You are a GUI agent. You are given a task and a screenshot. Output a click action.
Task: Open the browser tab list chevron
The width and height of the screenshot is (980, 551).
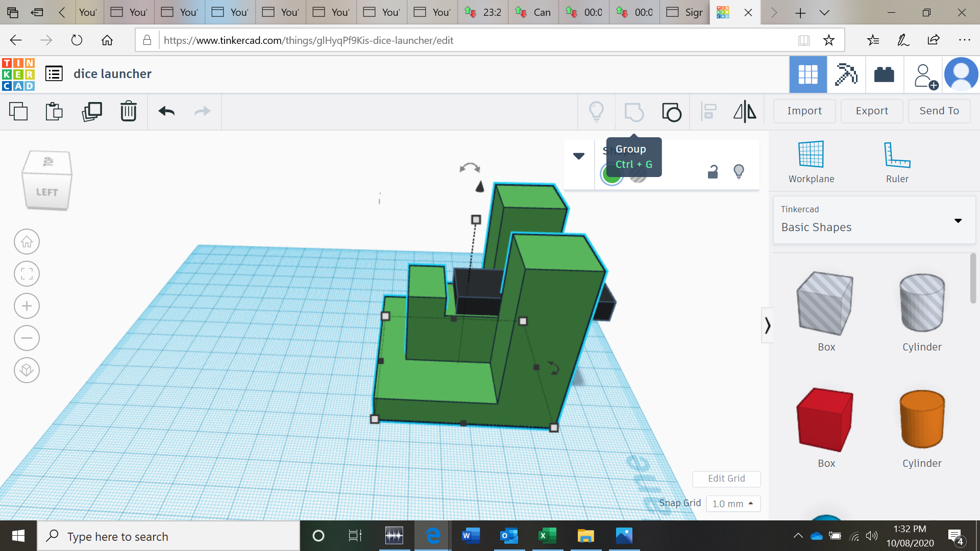click(824, 12)
